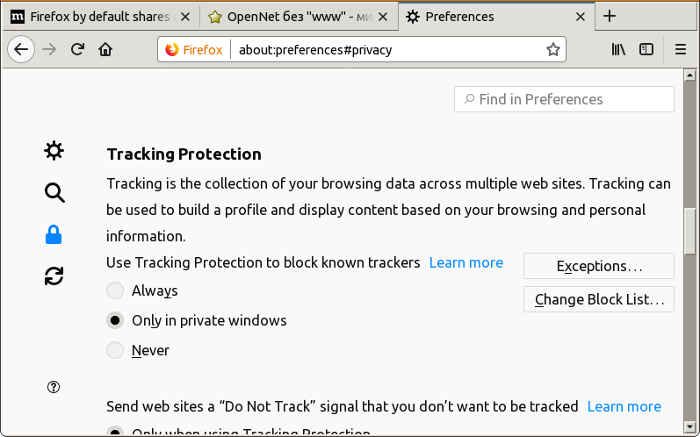Bookmark this page with the star icon
The height and width of the screenshot is (437, 700).
click(552, 49)
